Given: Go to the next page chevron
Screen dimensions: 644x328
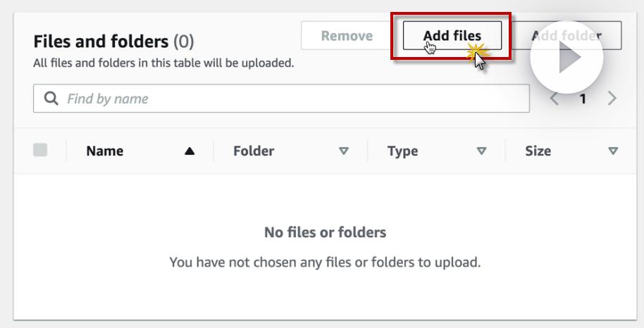Looking at the screenshot, I should (612, 99).
